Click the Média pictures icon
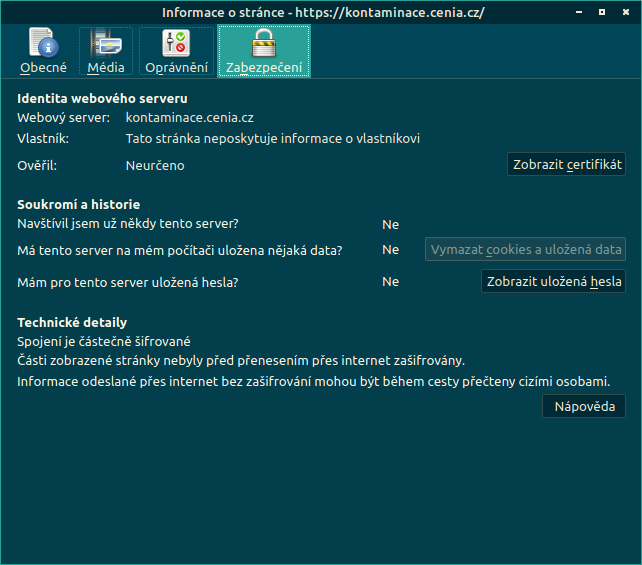This screenshot has height=565, width=642. tap(105, 43)
